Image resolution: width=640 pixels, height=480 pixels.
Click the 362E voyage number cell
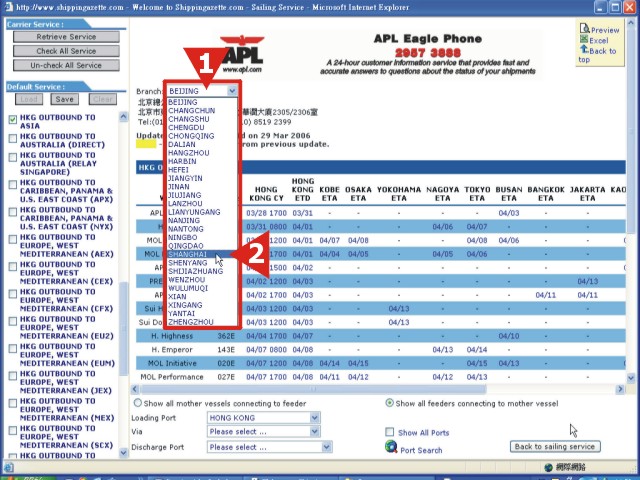pos(226,336)
